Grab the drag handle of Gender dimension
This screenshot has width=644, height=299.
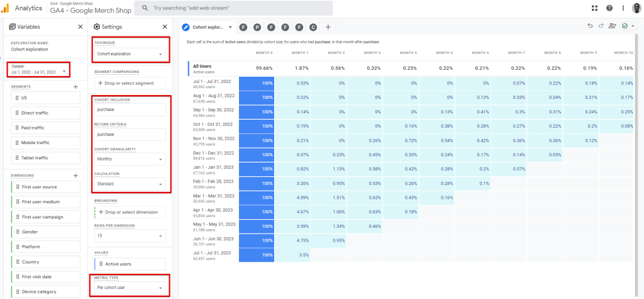pyautogui.click(x=18, y=232)
